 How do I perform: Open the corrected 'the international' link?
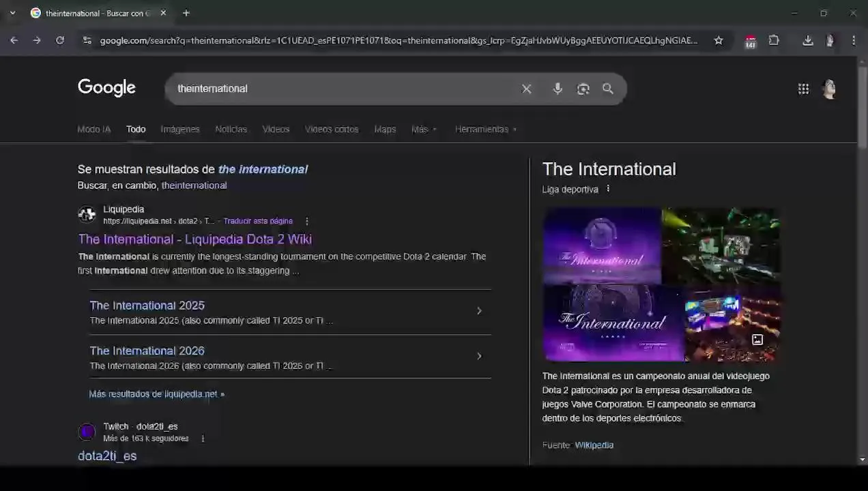pyautogui.click(x=263, y=169)
